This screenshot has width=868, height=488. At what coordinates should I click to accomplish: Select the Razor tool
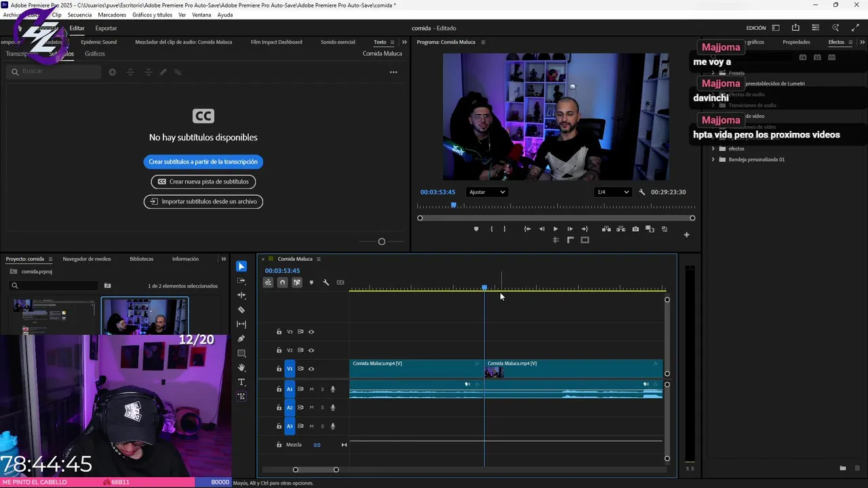click(x=241, y=310)
